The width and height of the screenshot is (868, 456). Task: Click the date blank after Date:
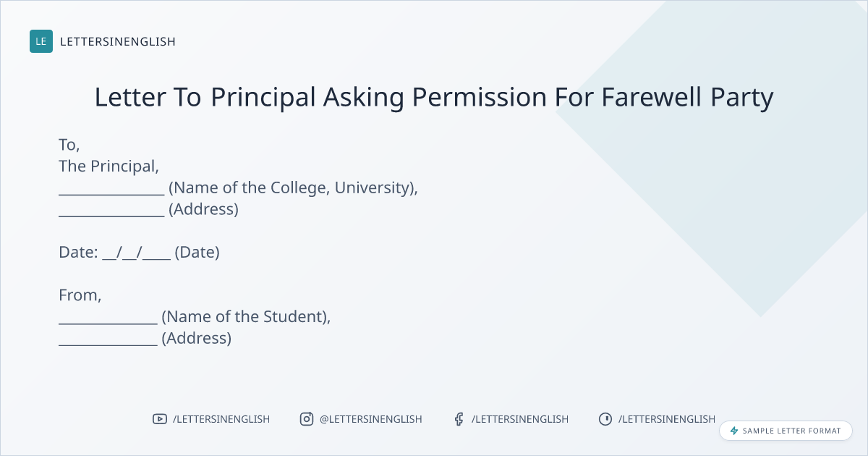point(136,254)
